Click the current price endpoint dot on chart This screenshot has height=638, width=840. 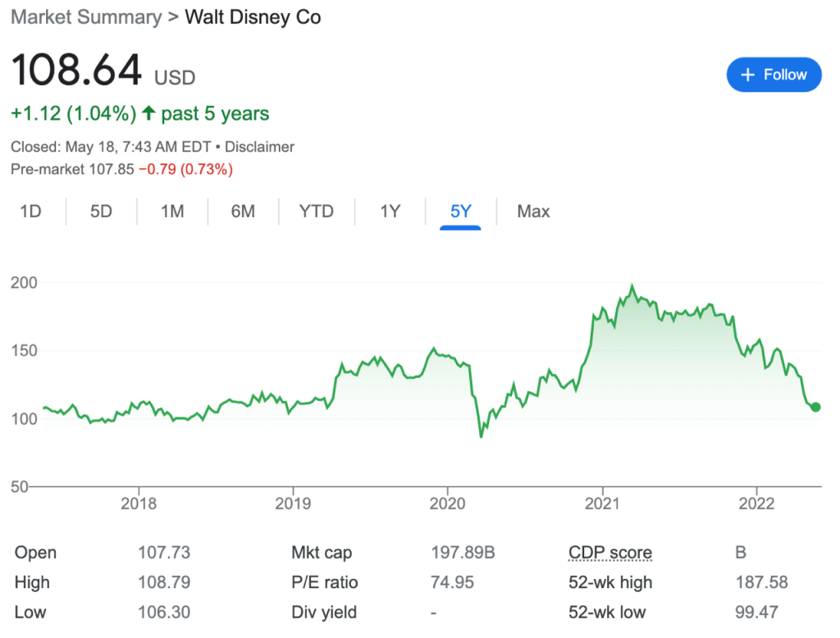pos(815,406)
